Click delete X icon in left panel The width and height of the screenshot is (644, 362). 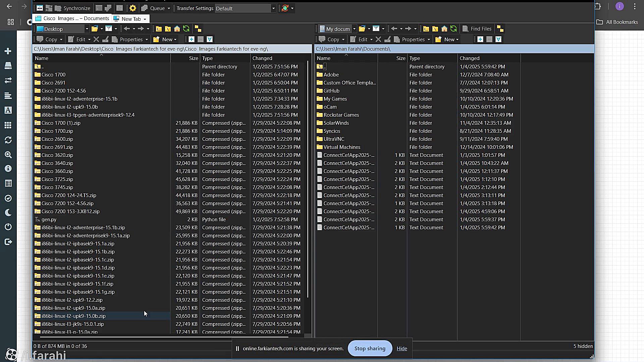96,39
